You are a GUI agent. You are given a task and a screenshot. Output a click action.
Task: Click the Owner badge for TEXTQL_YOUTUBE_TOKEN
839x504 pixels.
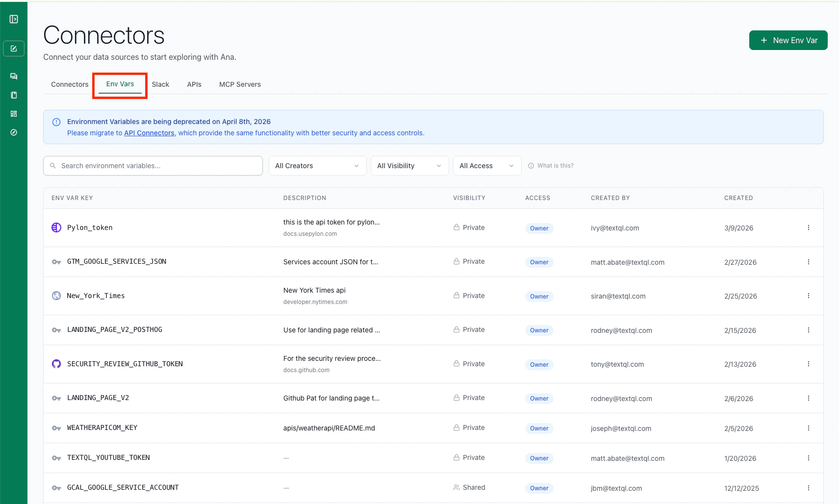point(539,458)
